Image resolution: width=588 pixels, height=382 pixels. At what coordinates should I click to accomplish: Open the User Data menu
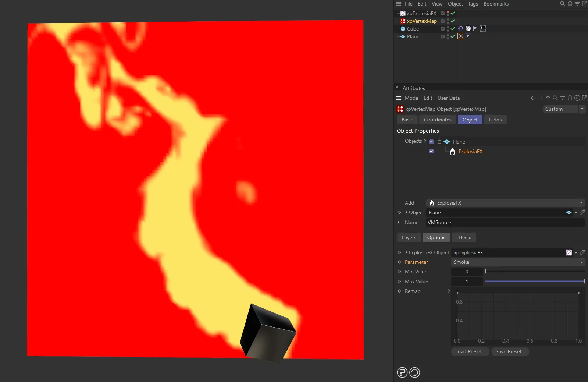point(449,98)
